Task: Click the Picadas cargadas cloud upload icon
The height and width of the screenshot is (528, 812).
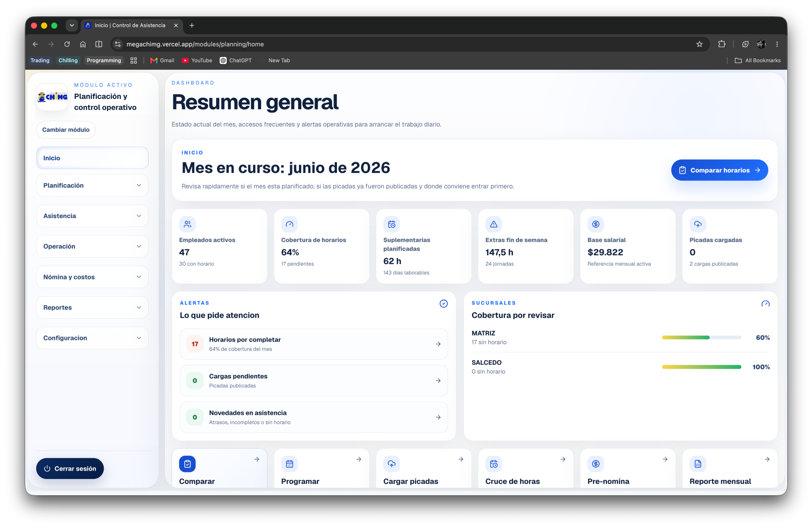Action: click(x=698, y=224)
